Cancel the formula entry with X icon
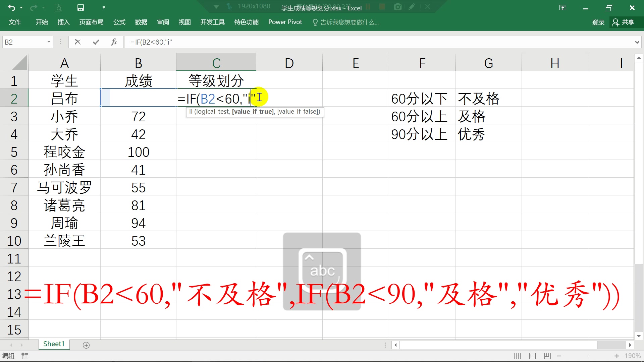Screen dimensions: 644x362 [77, 42]
